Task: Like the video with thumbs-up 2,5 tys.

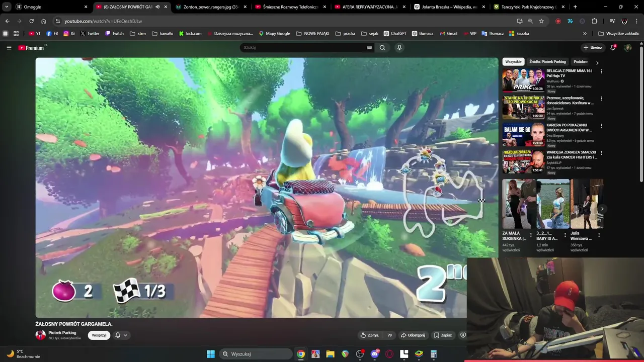Action: click(x=370, y=335)
